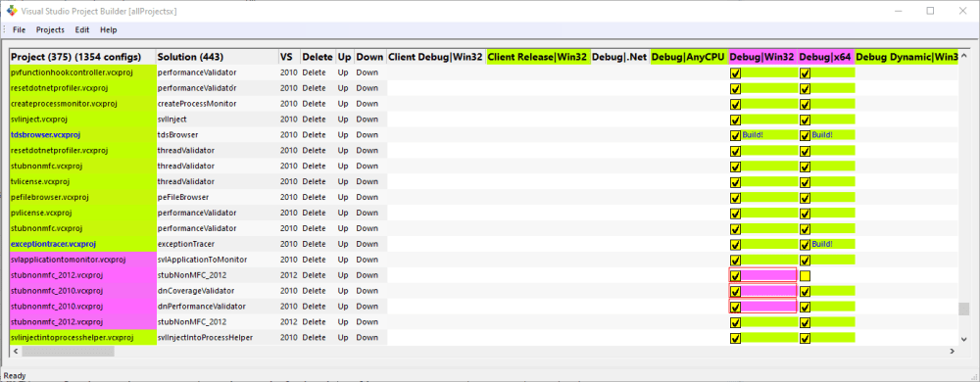Image resolution: width=980 pixels, height=382 pixels.
Task: Delete the pefilebrowser.vcxproj row
Action: 315,197
